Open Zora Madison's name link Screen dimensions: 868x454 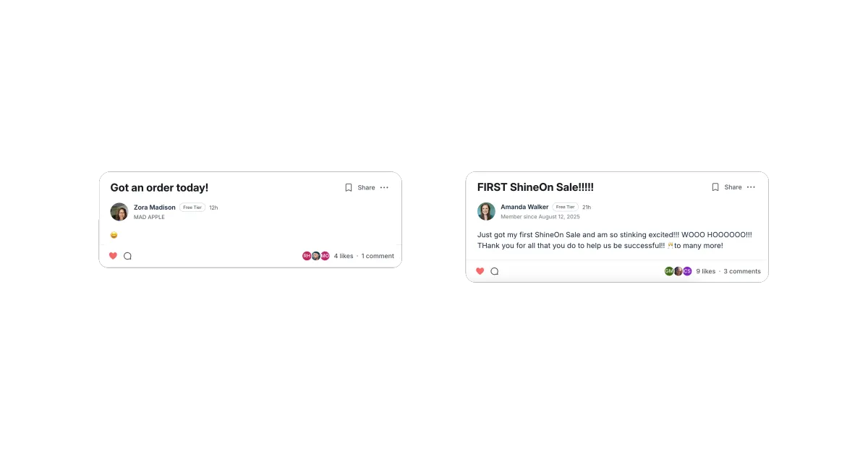[155, 207]
